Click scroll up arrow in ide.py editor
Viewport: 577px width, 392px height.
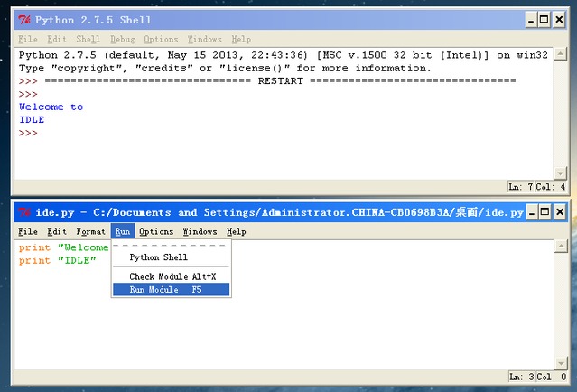561,247
